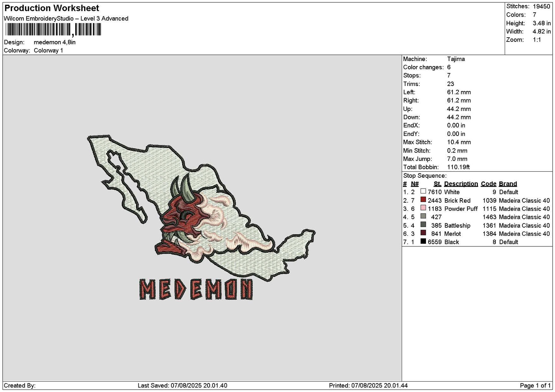This screenshot has width=555, height=392.
Task: Click the 'Powder Puff' description text
Action: (461, 209)
